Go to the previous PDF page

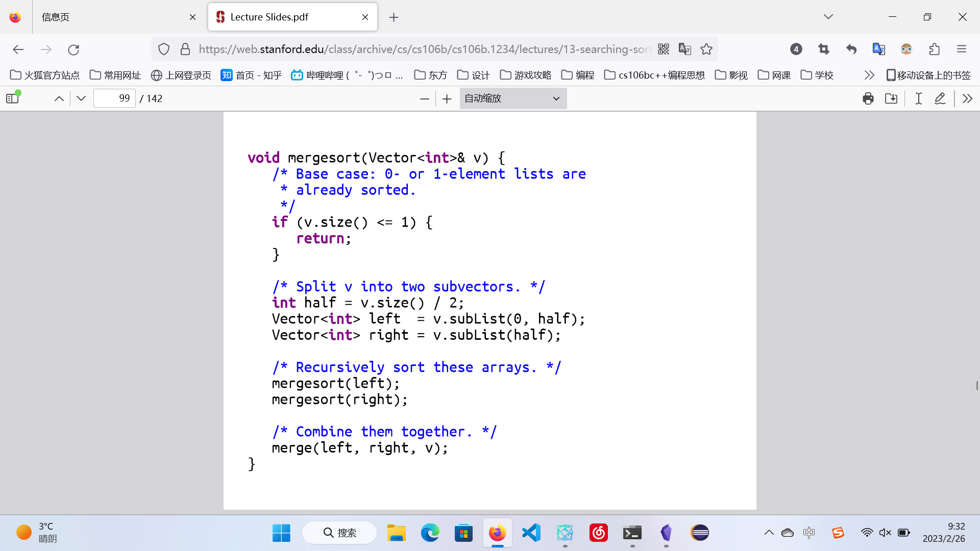coord(59,98)
